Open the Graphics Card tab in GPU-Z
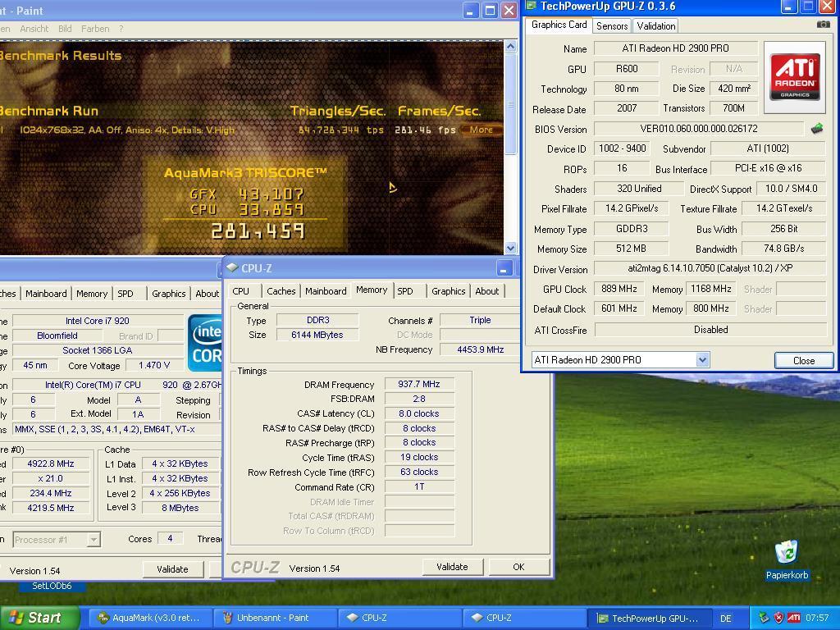Screen dimensions: 840x630 coord(559,25)
